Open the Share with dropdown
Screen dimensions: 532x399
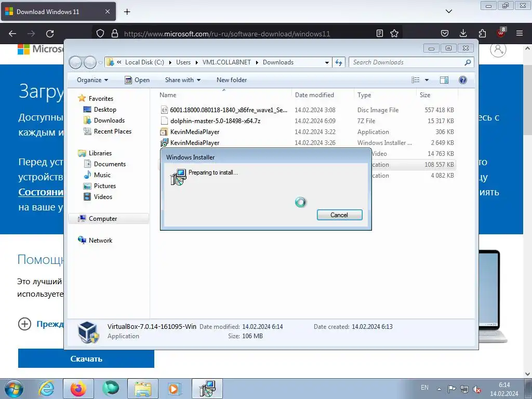[x=182, y=80]
